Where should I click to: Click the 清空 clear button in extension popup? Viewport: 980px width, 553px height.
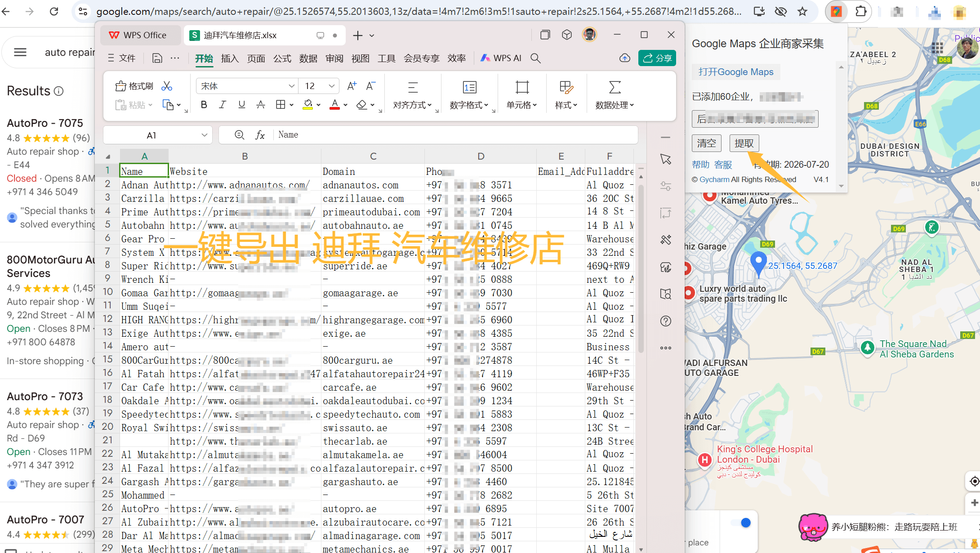(x=706, y=143)
